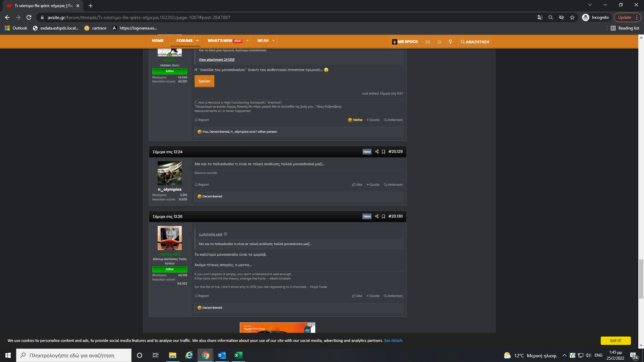644x362 pixels.
Task: Open FORUMS section
Action: click(x=184, y=41)
